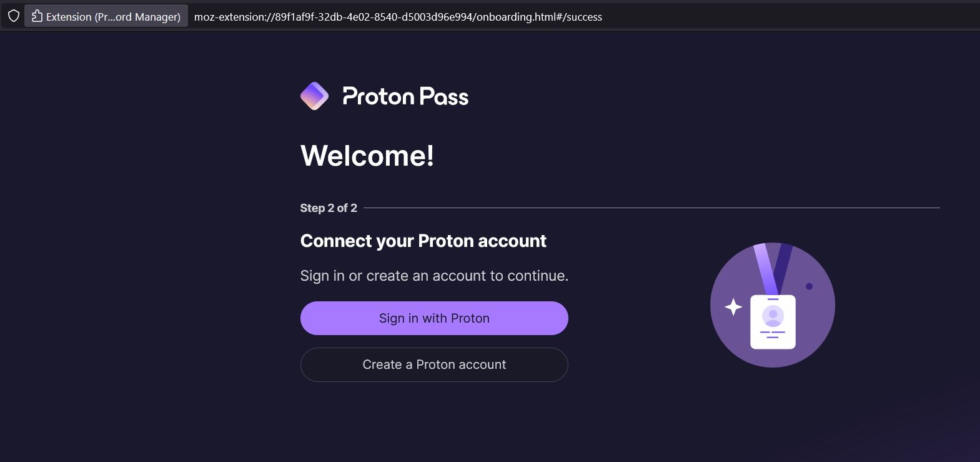The image size is (980, 462).
Task: Click the Welcome! heading
Action: click(367, 156)
